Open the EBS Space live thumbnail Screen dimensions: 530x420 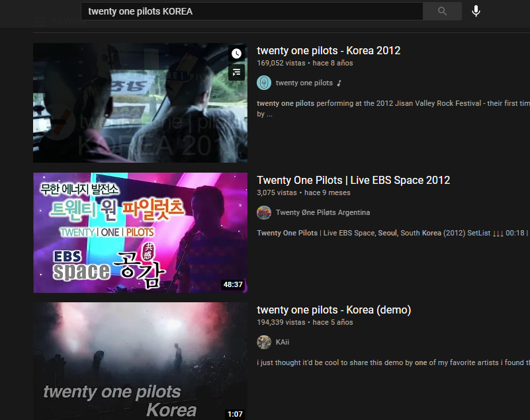(140, 232)
